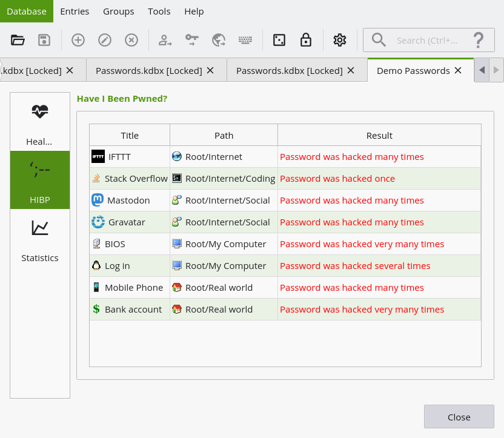
Task: Click Mastodon's Root/Internet/Social path cell
Action: pyautogui.click(x=224, y=200)
